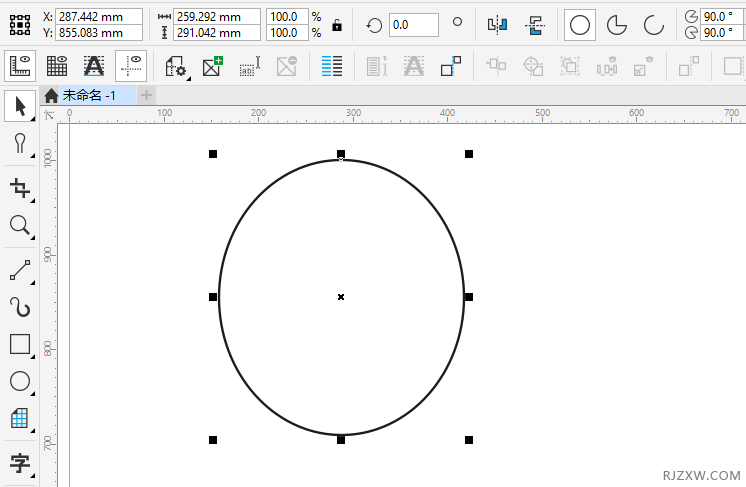Expand the Shape tool flyout arrow
This screenshot has width=746, height=487.
[x=33, y=155]
